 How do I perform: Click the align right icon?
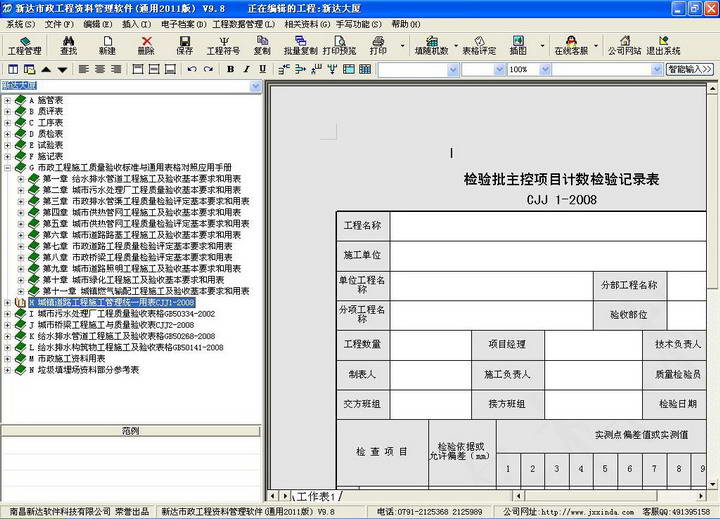(x=116, y=69)
